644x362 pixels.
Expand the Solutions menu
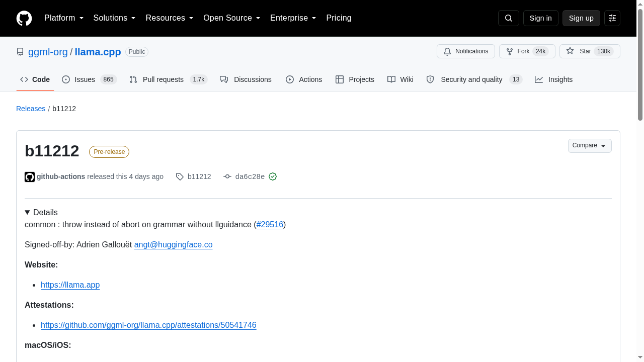click(114, 18)
